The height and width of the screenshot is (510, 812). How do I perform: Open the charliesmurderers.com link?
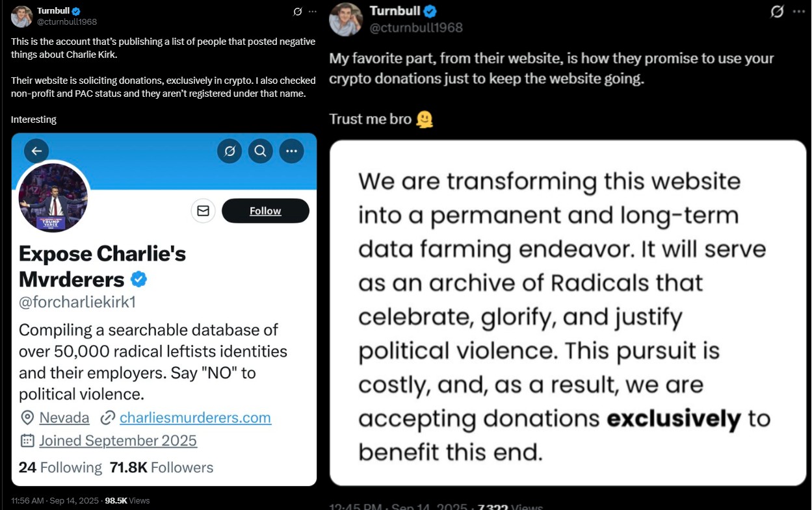(x=195, y=417)
